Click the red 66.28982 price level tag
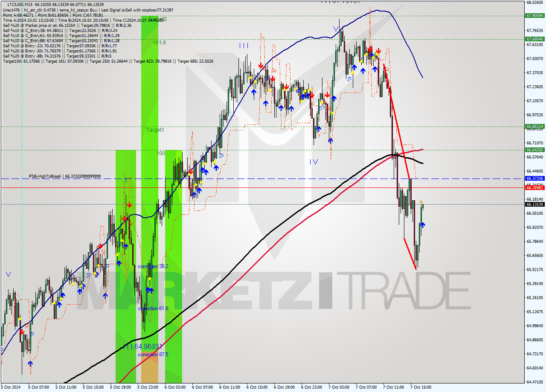This screenshot has height=392, width=546. pyautogui.click(x=534, y=187)
